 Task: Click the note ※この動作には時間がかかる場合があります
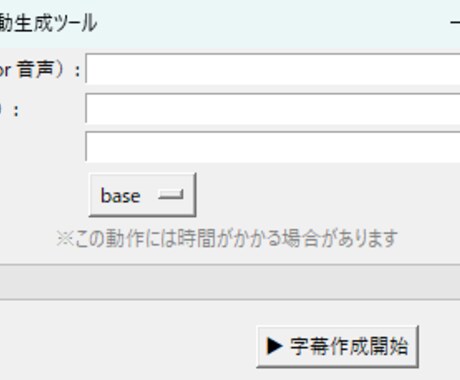(227, 238)
